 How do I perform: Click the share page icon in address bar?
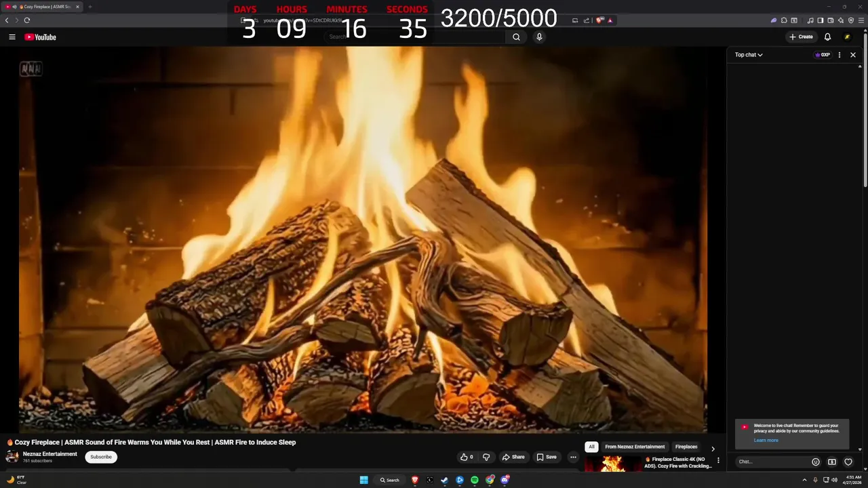[587, 20]
